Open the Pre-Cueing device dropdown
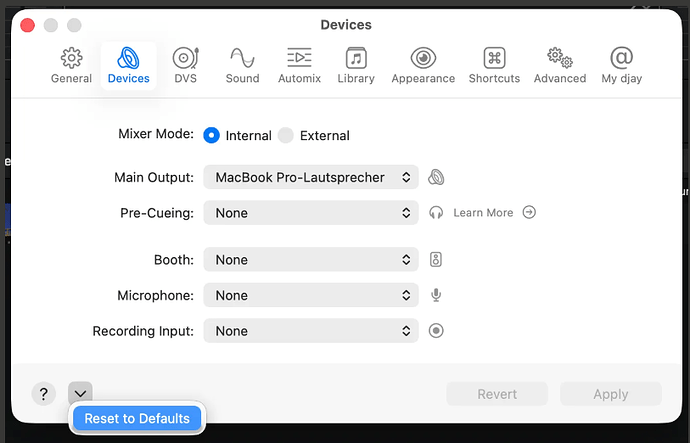The width and height of the screenshot is (690, 443). [x=311, y=213]
